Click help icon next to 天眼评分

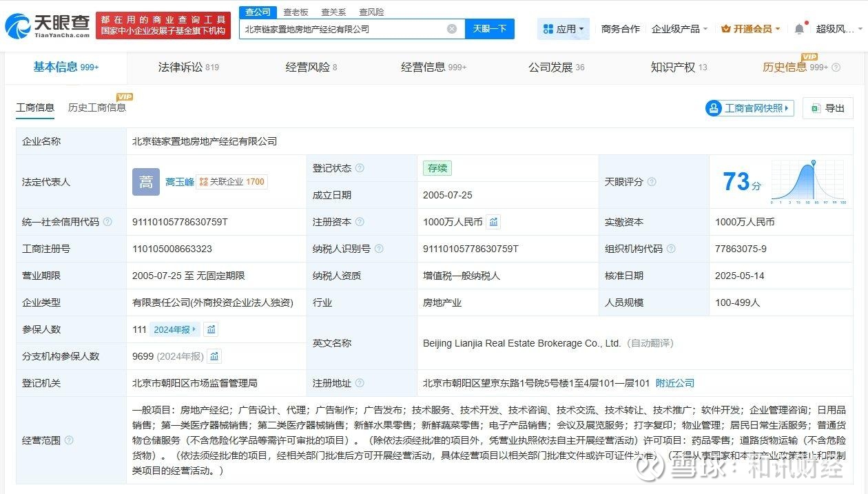pyautogui.click(x=652, y=182)
